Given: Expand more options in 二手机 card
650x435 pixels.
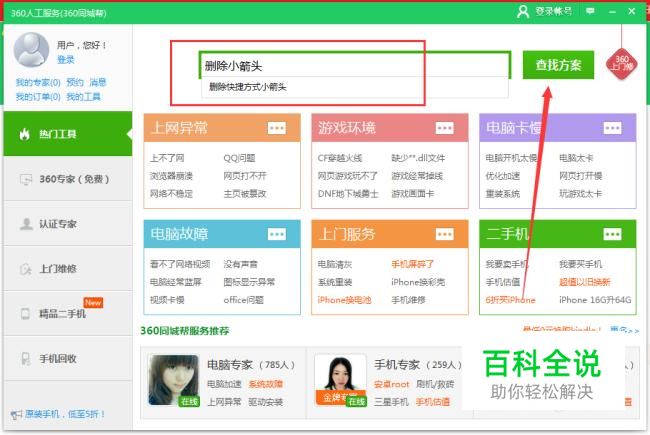Looking at the screenshot, I should click(x=612, y=234).
